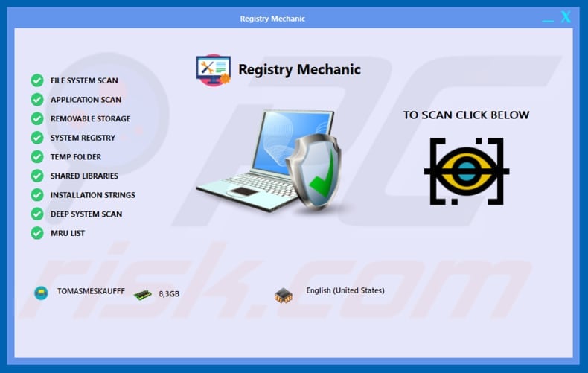Click the green check next to SHARED LIBRARIES

37,176
